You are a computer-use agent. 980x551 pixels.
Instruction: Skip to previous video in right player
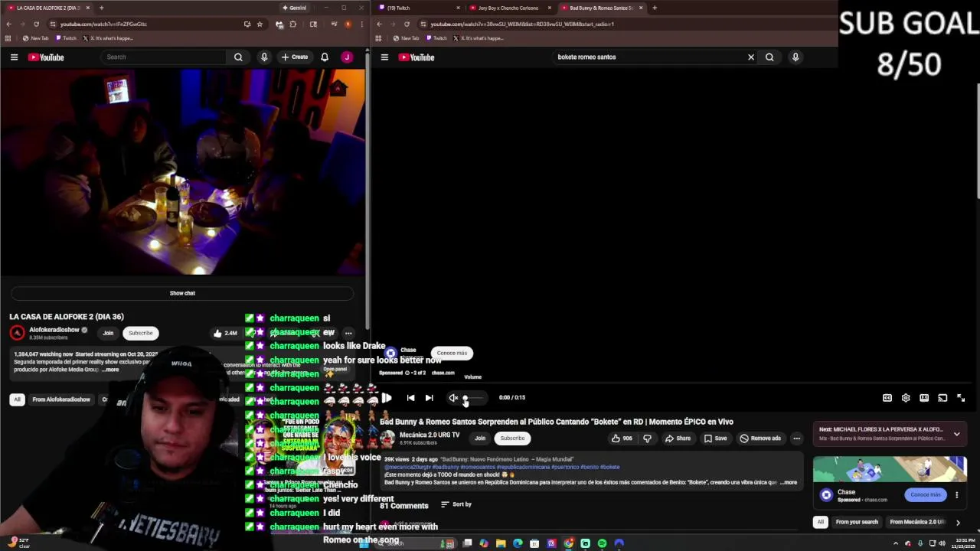[411, 398]
